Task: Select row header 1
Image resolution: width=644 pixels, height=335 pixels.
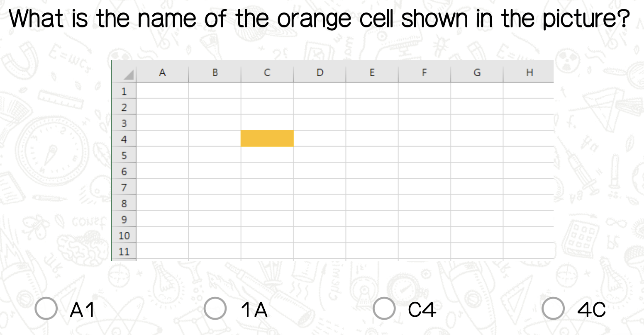Action: pos(124,91)
